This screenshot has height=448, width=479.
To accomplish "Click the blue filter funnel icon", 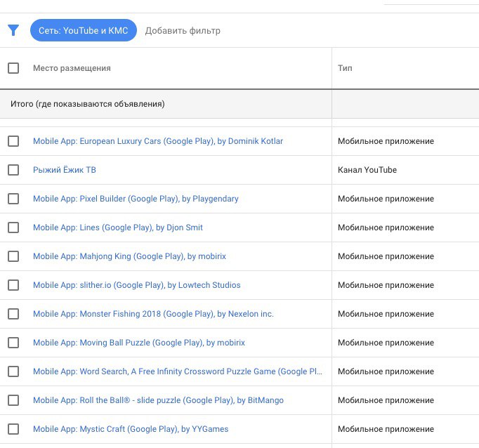I will pyautogui.click(x=13, y=30).
